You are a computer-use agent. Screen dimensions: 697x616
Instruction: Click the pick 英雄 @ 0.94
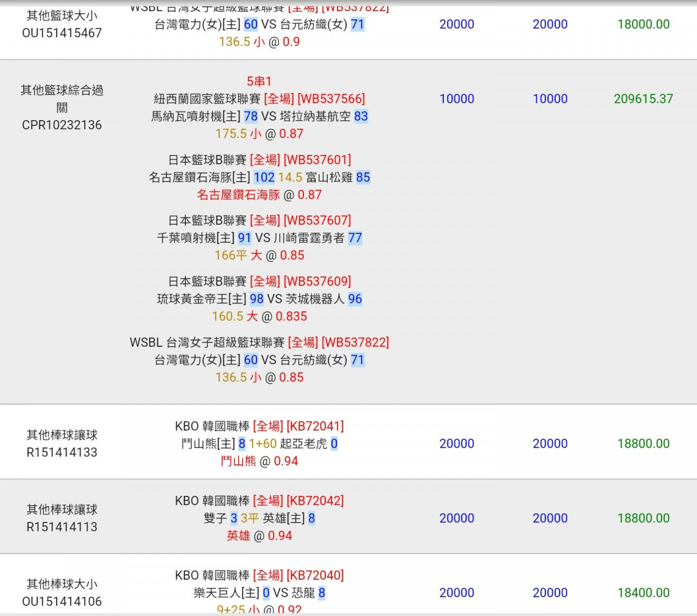tap(259, 535)
